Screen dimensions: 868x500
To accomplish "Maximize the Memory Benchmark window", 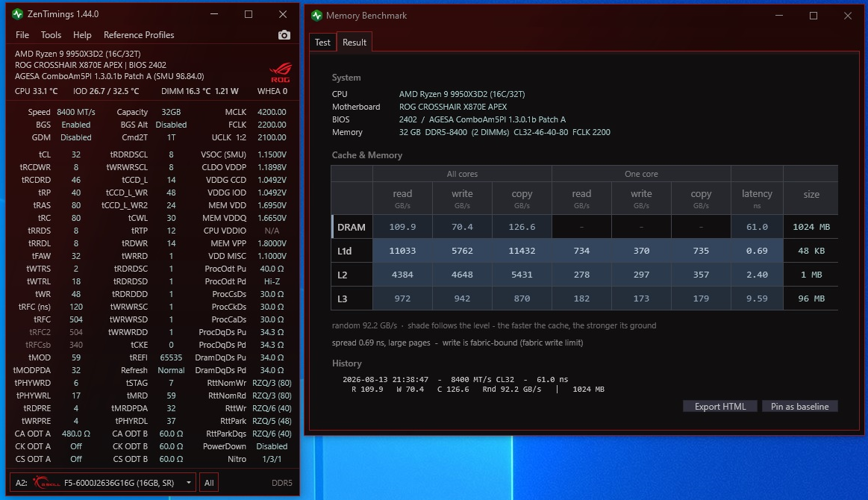I will (814, 16).
